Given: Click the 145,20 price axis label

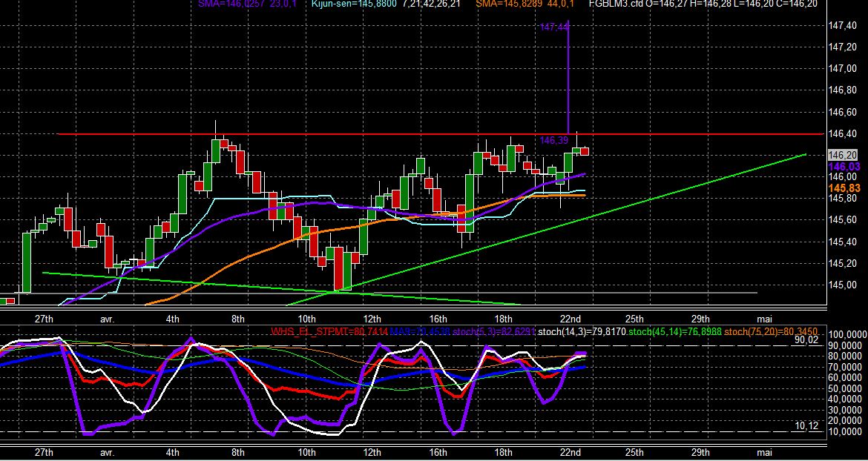Looking at the screenshot, I should (x=844, y=264).
